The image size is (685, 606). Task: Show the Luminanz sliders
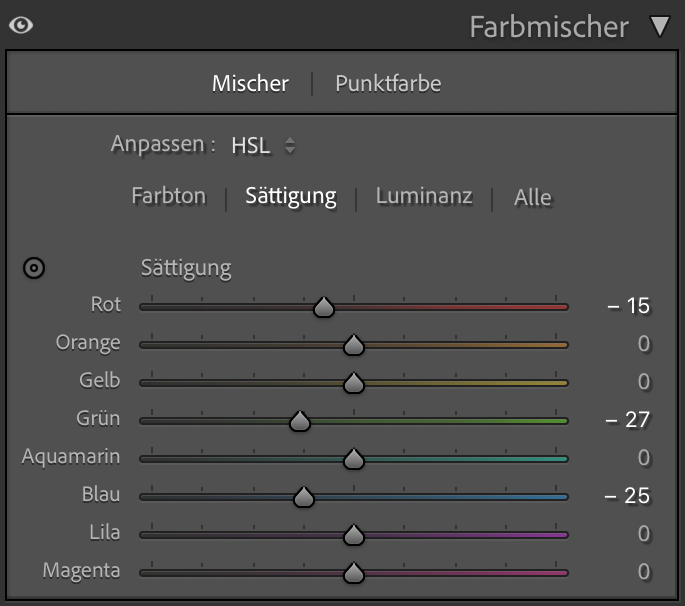(424, 196)
